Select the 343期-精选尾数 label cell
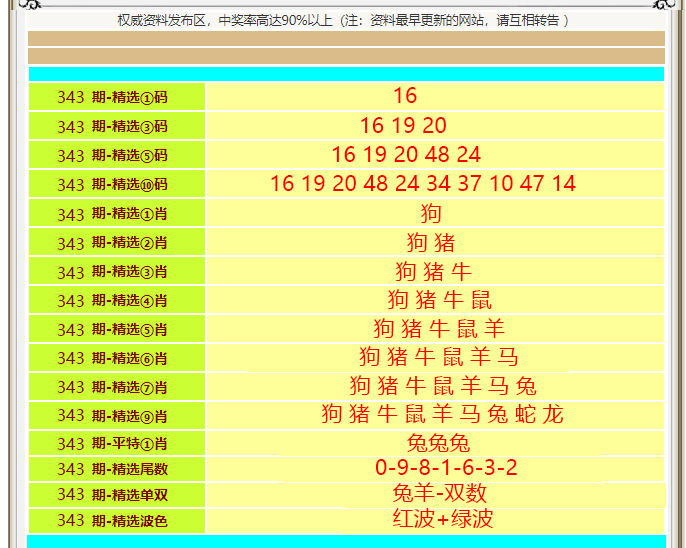The image size is (686, 548). click(117, 469)
